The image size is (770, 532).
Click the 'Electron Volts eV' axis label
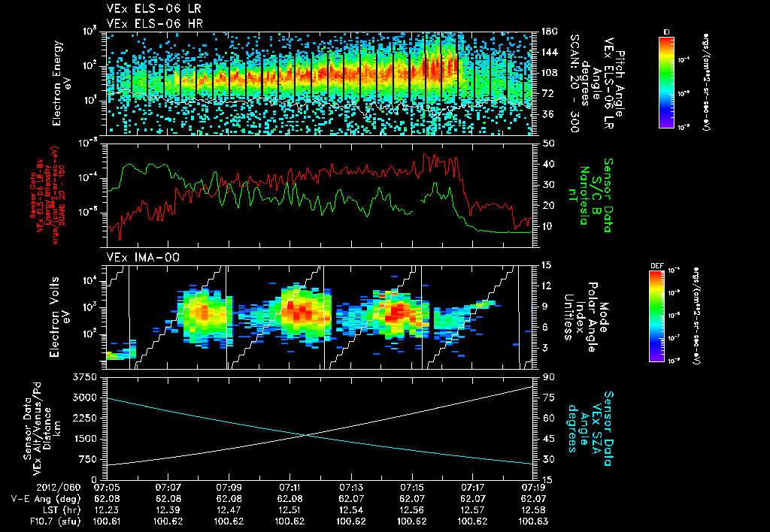pyautogui.click(x=59, y=317)
